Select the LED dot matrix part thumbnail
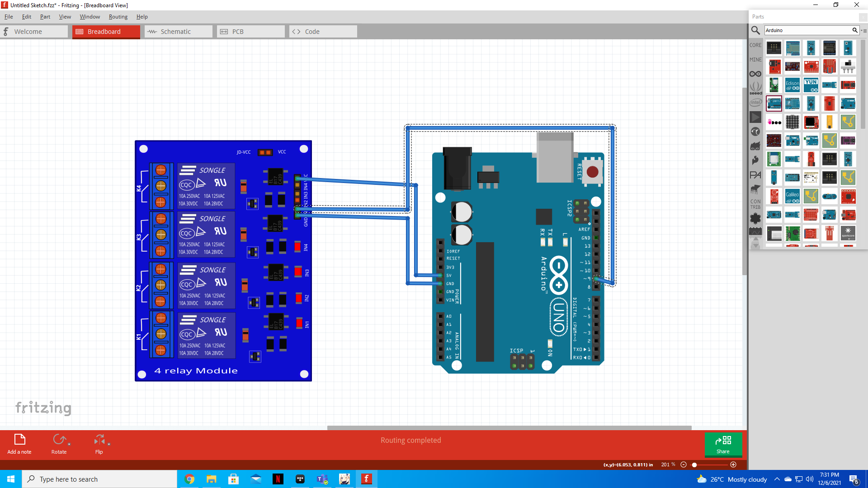The width and height of the screenshot is (868, 488). tap(793, 122)
